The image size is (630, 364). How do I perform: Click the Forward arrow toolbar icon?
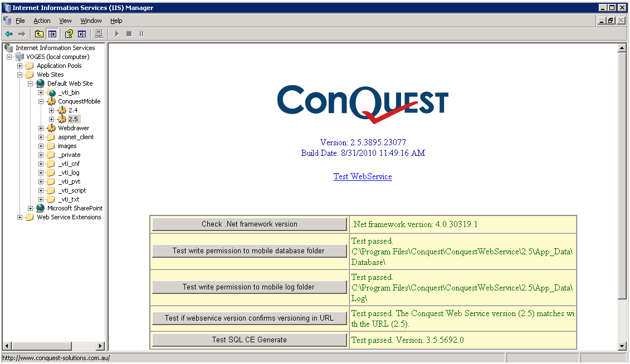coord(22,34)
